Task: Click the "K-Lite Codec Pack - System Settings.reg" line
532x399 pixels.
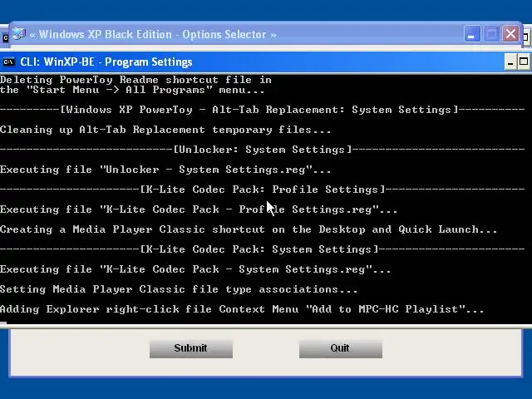Action: [x=195, y=269]
